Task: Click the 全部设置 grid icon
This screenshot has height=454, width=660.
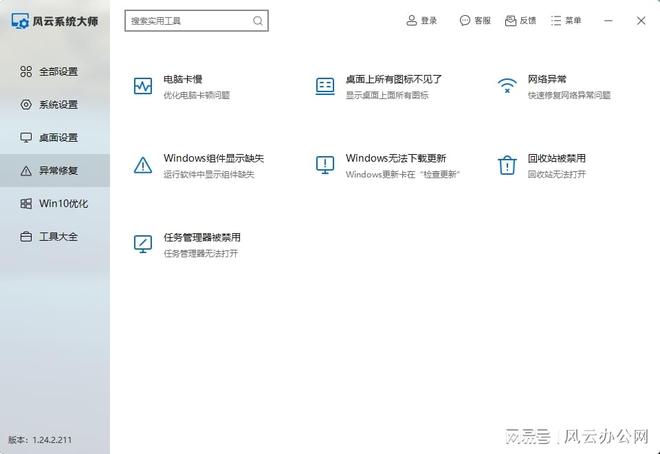Action: tap(26, 72)
